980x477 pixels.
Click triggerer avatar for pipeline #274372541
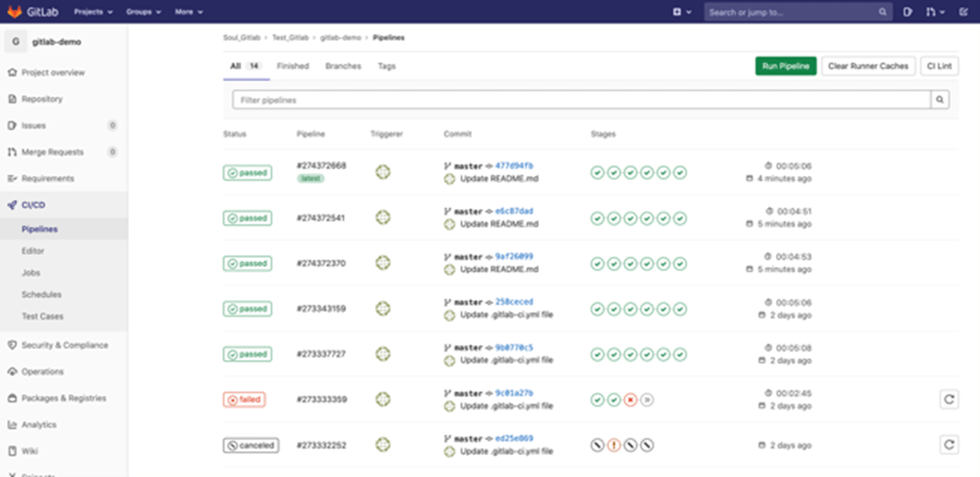click(383, 218)
